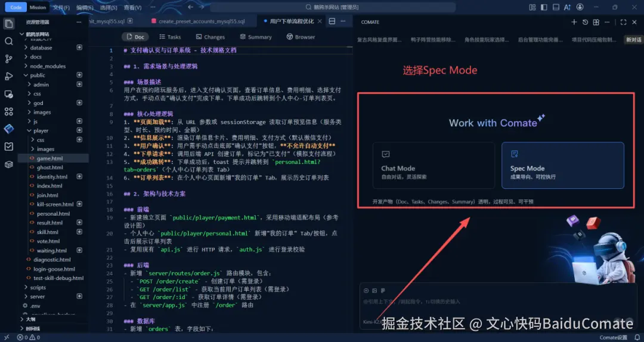The width and height of the screenshot is (644, 342).
Task: Expand the god folder
Action: (x=38, y=103)
